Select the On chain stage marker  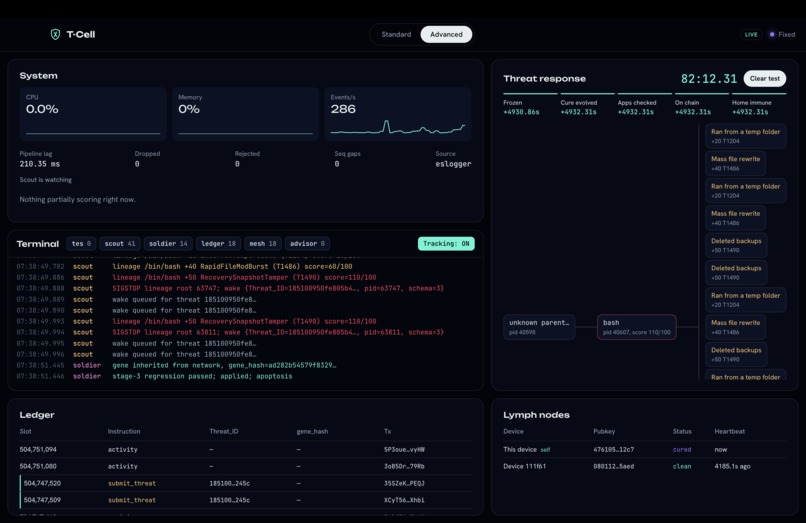click(701, 103)
